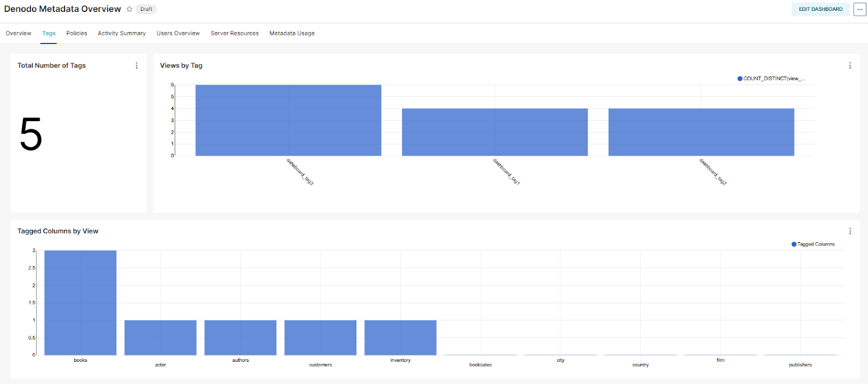The height and width of the screenshot is (384, 868).
Task: Open kebab menu of Tagged Columns by View
Action: tap(850, 231)
